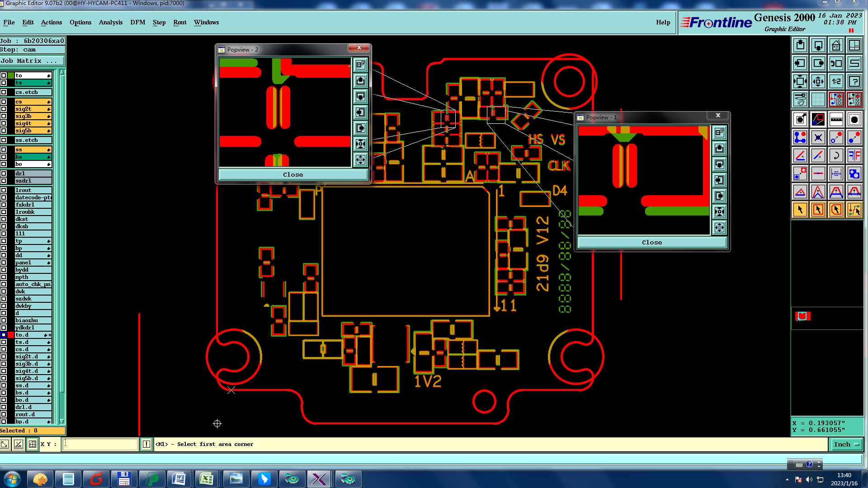This screenshot has width=868, height=488.
Task: Click the ruler measure tool icon
Action: tap(836, 120)
